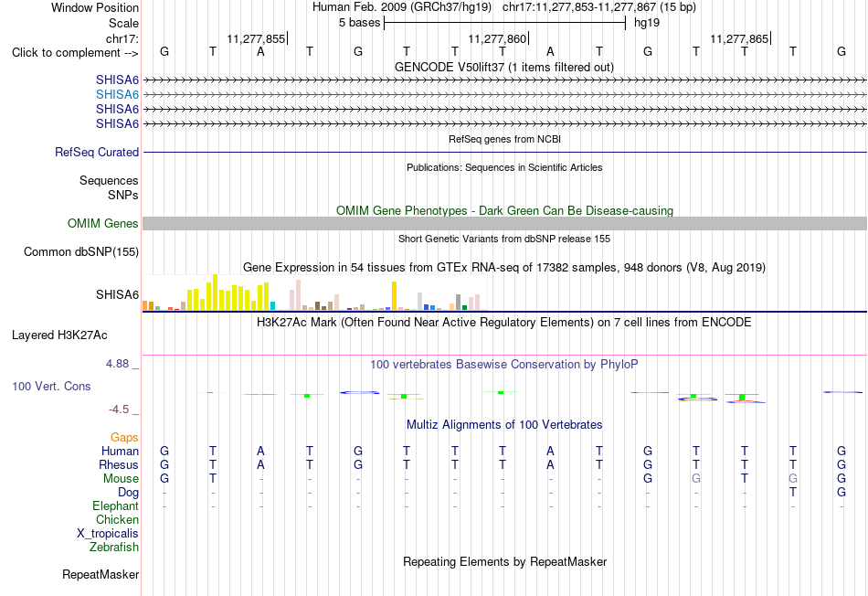Click the Elephant species label
The image size is (868, 596).
(115, 506)
